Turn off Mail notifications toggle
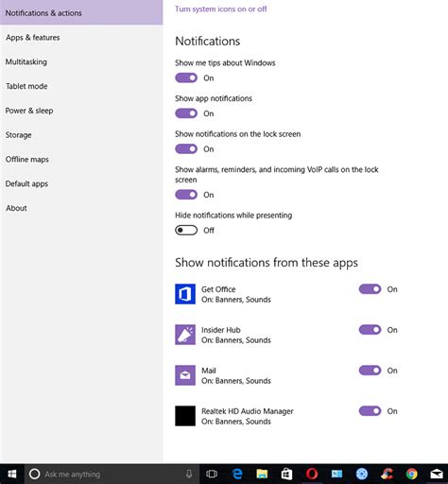This screenshot has width=448, height=484. [370, 371]
